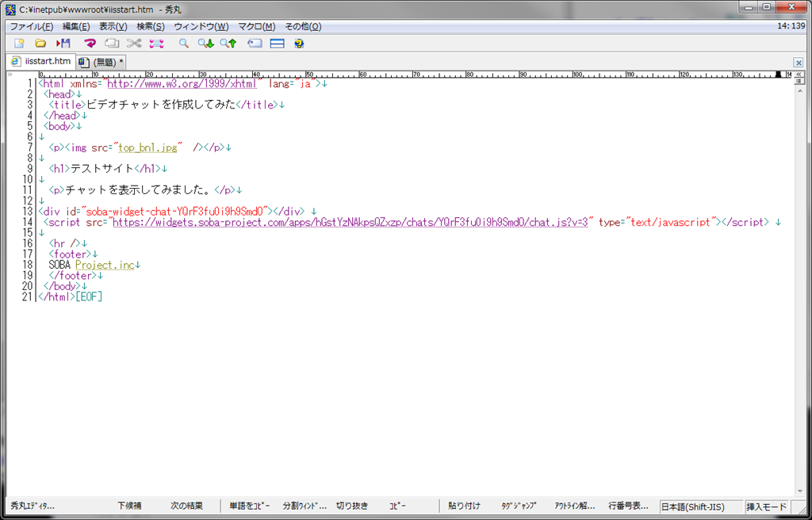
Task: Click the tag jump back icon
Action: (255, 44)
